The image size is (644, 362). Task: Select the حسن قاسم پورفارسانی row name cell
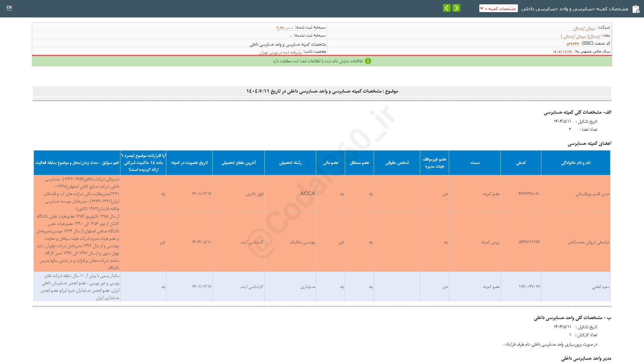tap(592, 194)
